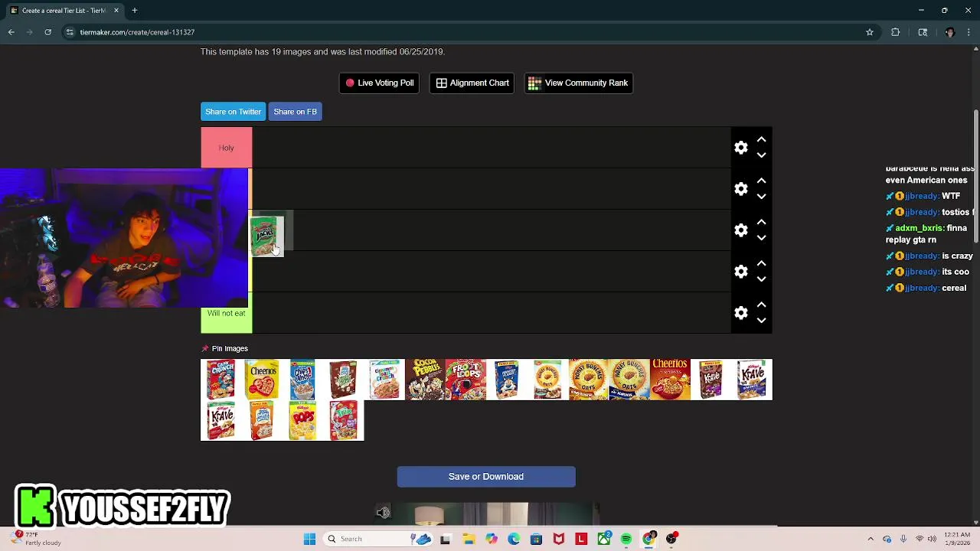Screen dimensions: 980x551
Task: Click Save or Download
Action: pos(486,477)
